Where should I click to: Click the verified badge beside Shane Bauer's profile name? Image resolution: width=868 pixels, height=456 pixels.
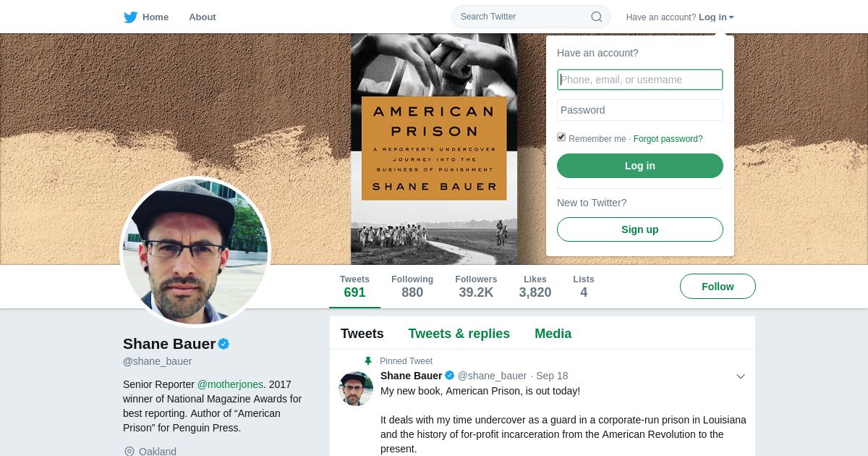pos(224,344)
